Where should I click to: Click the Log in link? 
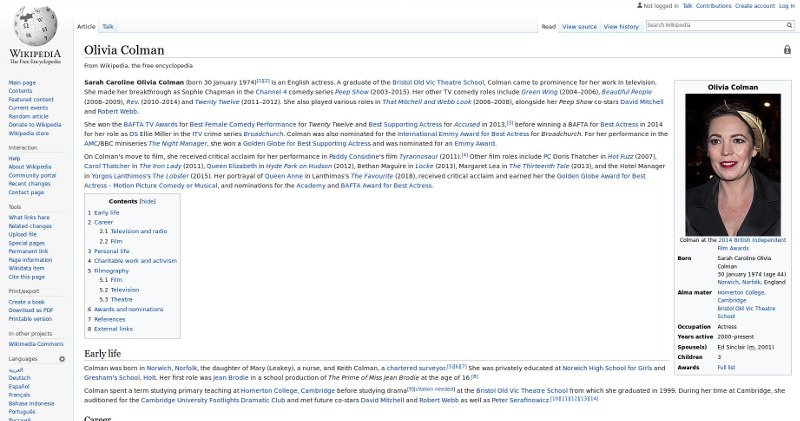(787, 6)
